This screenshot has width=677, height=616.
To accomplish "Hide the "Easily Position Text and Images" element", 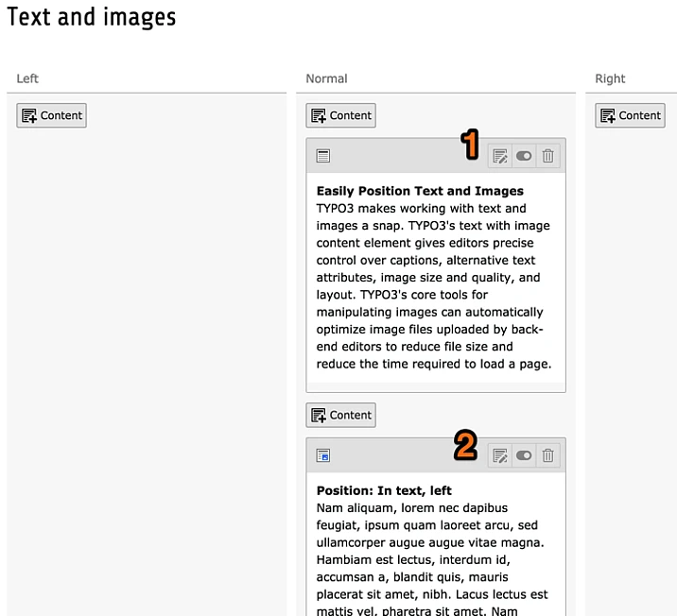I will 524,156.
